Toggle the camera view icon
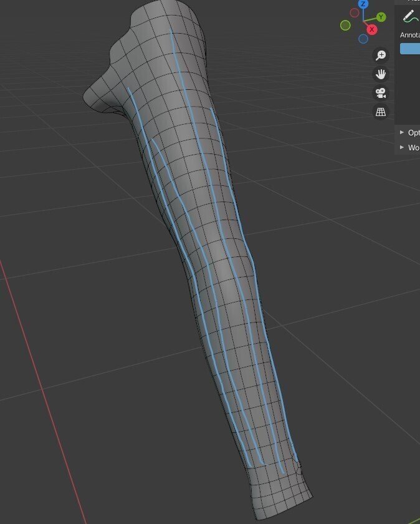 click(381, 93)
